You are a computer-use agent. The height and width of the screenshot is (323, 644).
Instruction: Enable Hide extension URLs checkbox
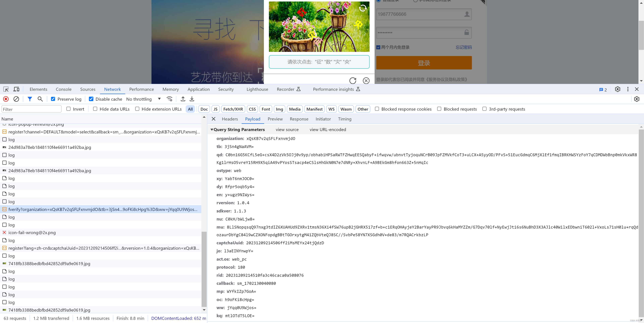click(137, 109)
